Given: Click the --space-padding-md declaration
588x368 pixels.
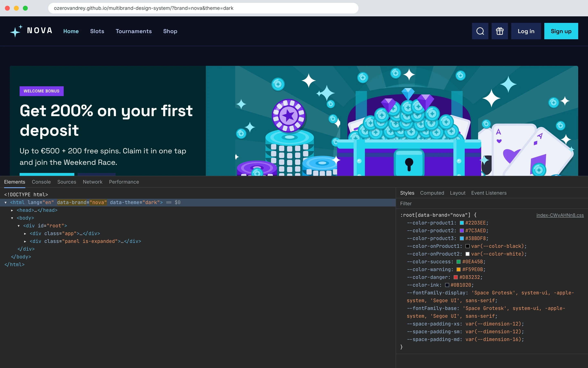Looking at the screenshot, I should [x=465, y=339].
